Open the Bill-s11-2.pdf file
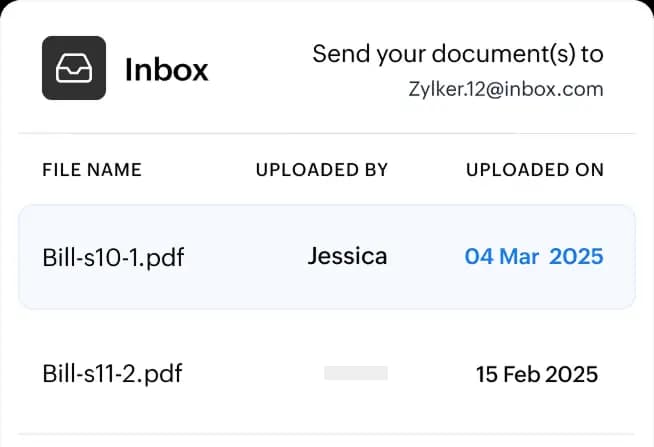 coord(112,374)
